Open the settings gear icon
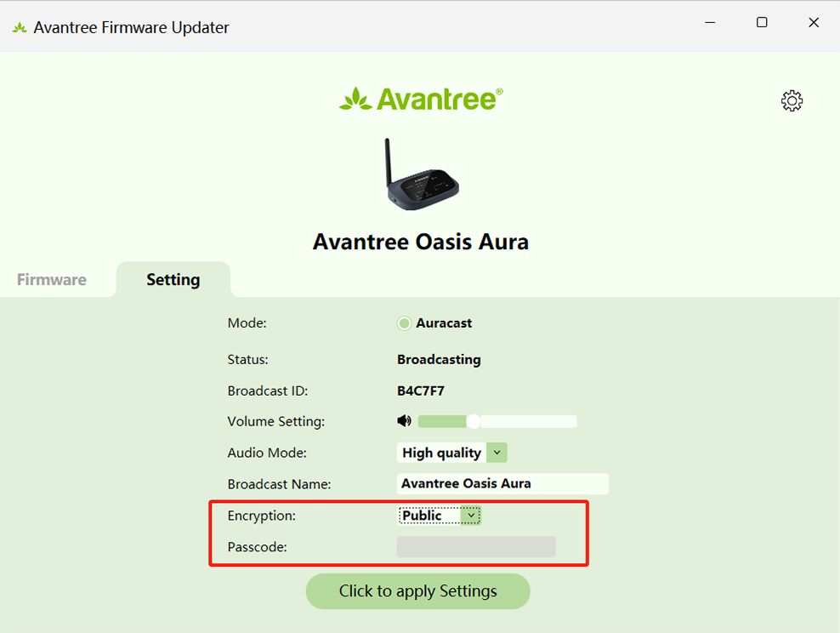This screenshot has width=840, height=633. pos(792,101)
